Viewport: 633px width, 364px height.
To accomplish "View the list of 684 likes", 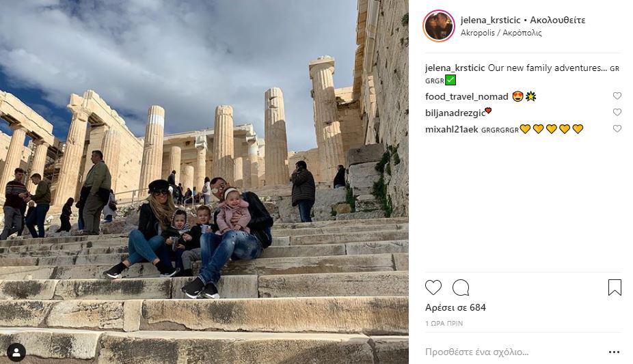I will [455, 307].
